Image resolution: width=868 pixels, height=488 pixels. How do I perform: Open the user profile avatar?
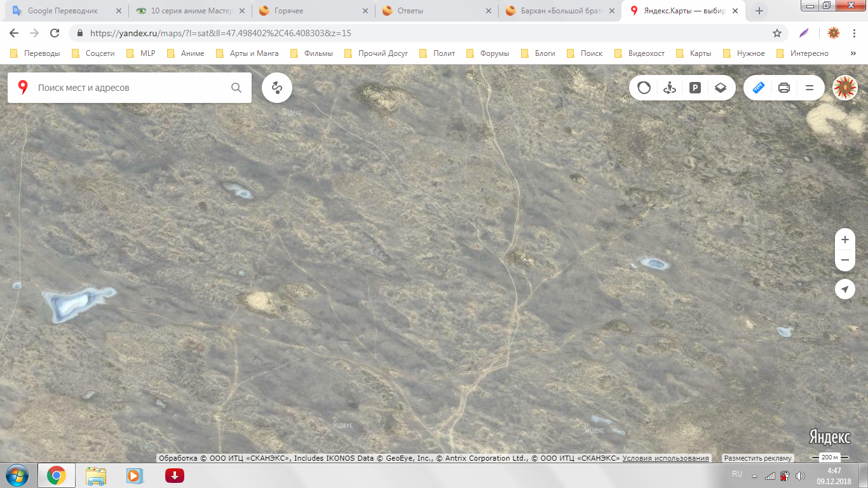(844, 88)
